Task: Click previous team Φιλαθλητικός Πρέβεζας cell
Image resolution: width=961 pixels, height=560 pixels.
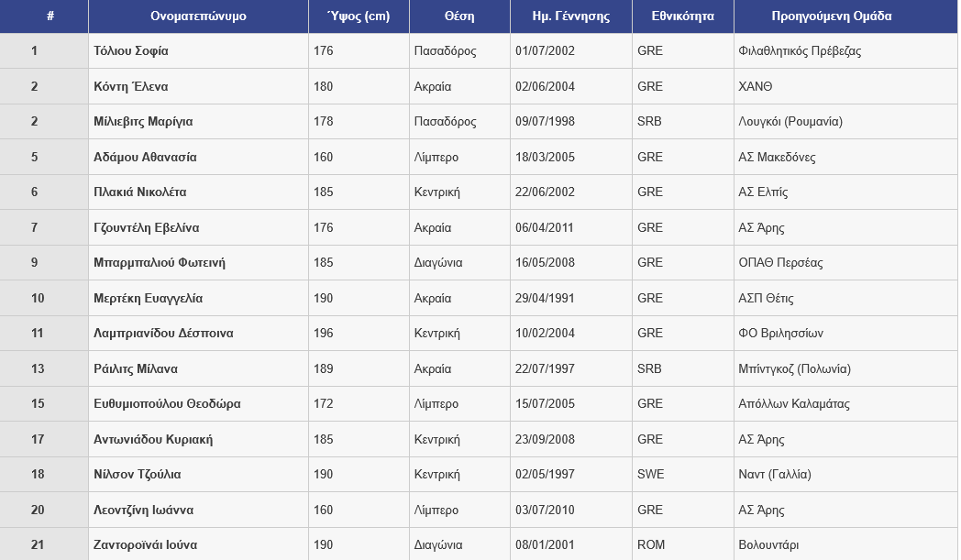Action: [800, 51]
